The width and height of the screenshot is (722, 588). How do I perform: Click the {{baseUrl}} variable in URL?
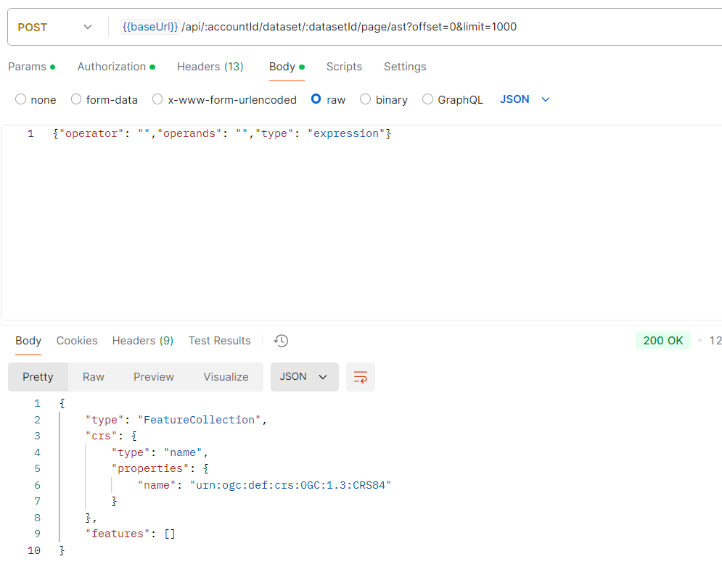click(150, 27)
